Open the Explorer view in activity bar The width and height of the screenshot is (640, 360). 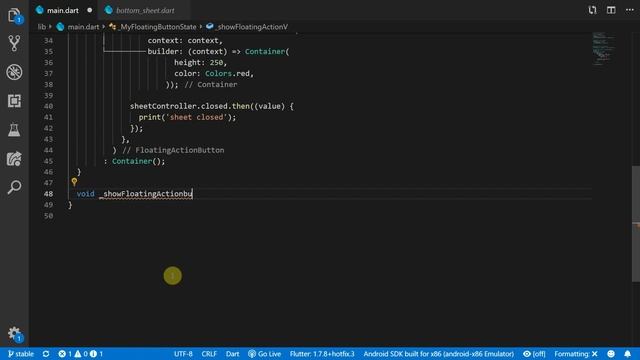pos(14,16)
